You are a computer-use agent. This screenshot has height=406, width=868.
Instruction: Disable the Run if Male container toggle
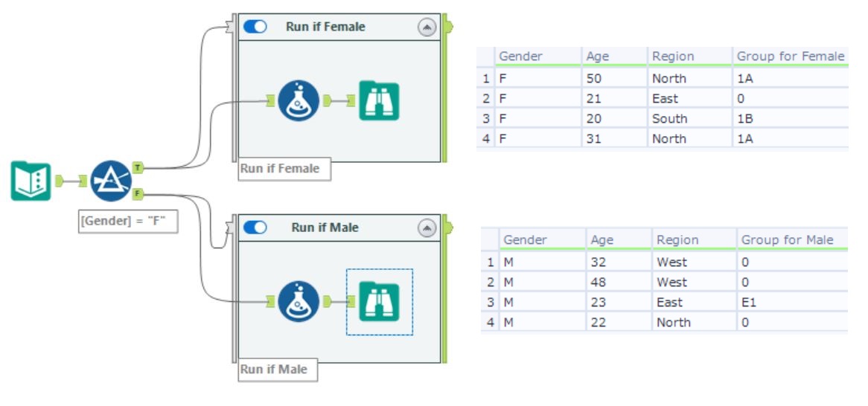(255, 228)
